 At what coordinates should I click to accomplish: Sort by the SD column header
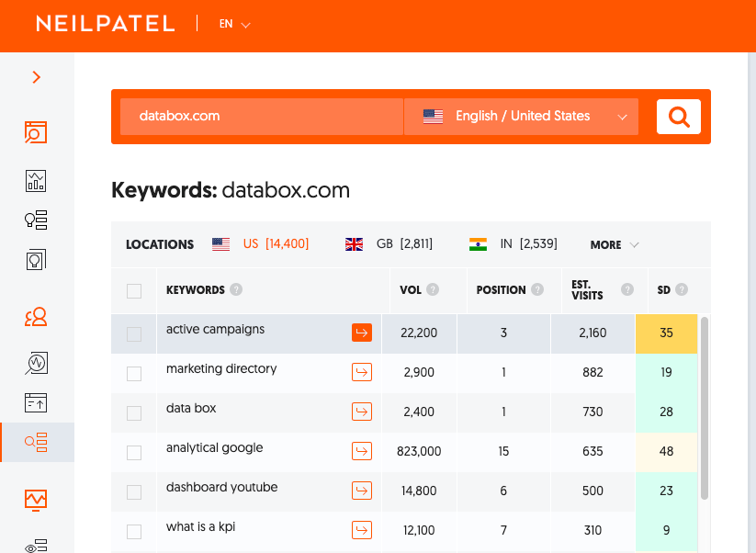[x=664, y=290]
